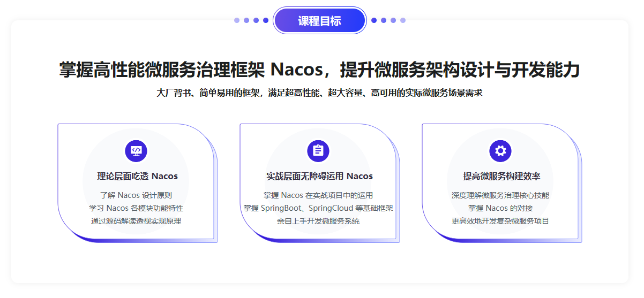Click the clipboard icon above 实战层面无障碍运用 Nacos

[x=318, y=150]
